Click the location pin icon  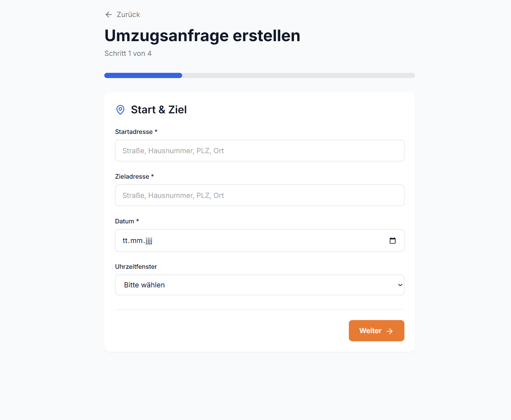pyautogui.click(x=120, y=110)
